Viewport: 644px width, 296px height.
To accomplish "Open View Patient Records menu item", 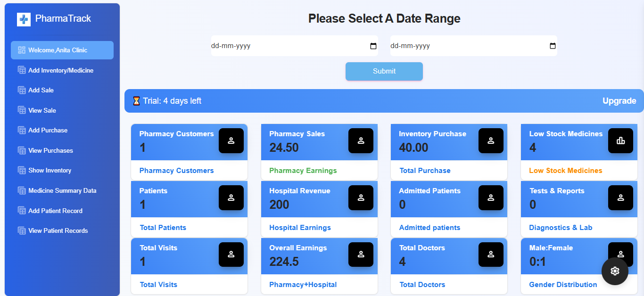I will pos(58,230).
